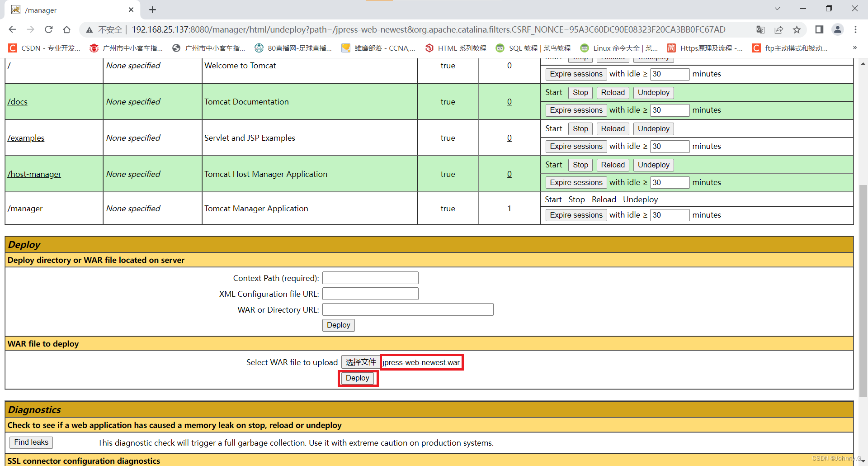Reload the /docs application
868x466 pixels.
pos(613,92)
